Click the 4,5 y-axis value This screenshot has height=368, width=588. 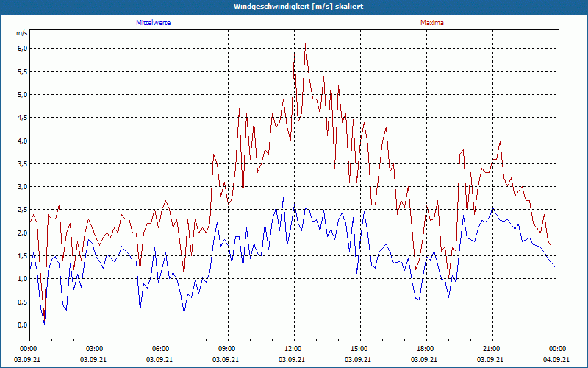[x=23, y=118]
